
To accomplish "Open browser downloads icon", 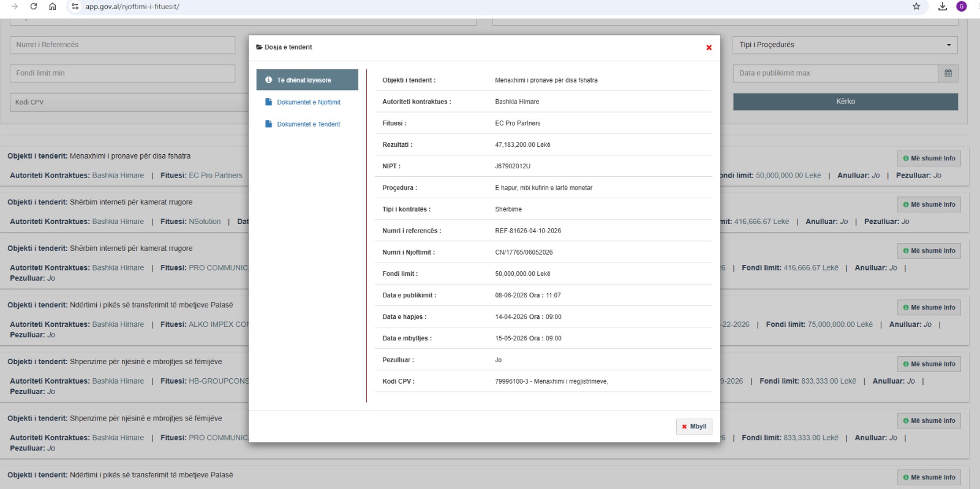I will coord(943,6).
